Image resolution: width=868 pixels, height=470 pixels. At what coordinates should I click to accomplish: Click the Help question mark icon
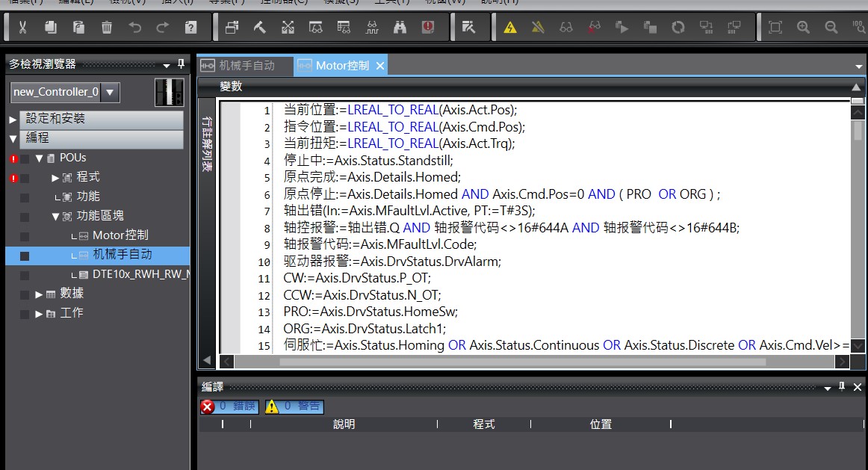190,28
